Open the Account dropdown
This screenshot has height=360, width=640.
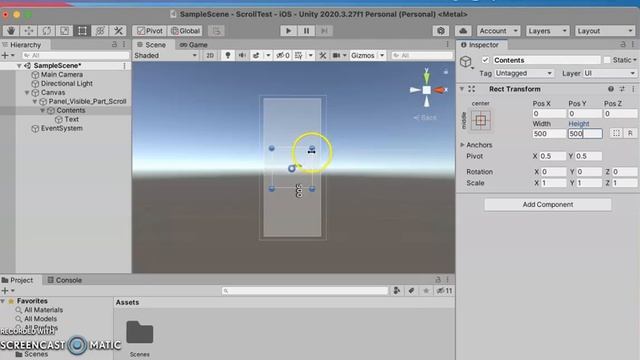(498, 31)
